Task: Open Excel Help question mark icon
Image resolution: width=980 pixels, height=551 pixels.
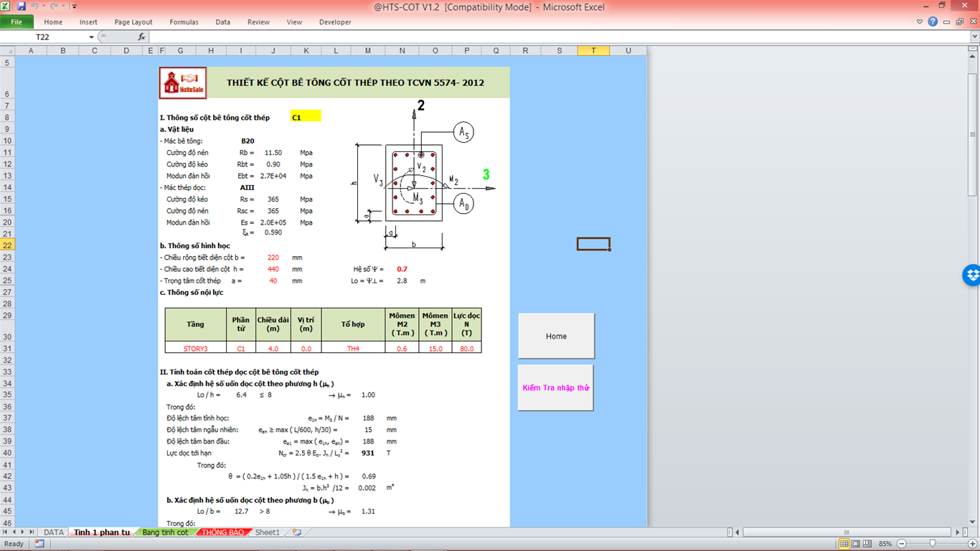Action: click(933, 22)
